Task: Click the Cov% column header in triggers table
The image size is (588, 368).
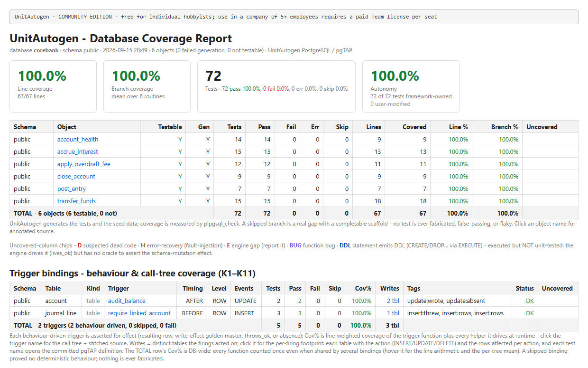Action: 360,288
